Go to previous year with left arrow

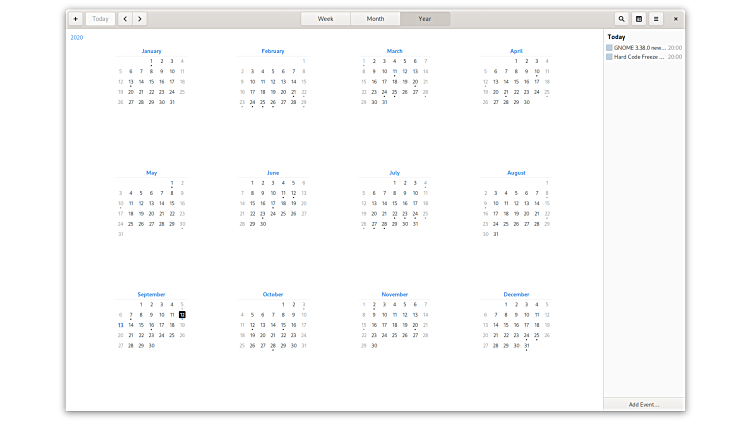tap(125, 19)
